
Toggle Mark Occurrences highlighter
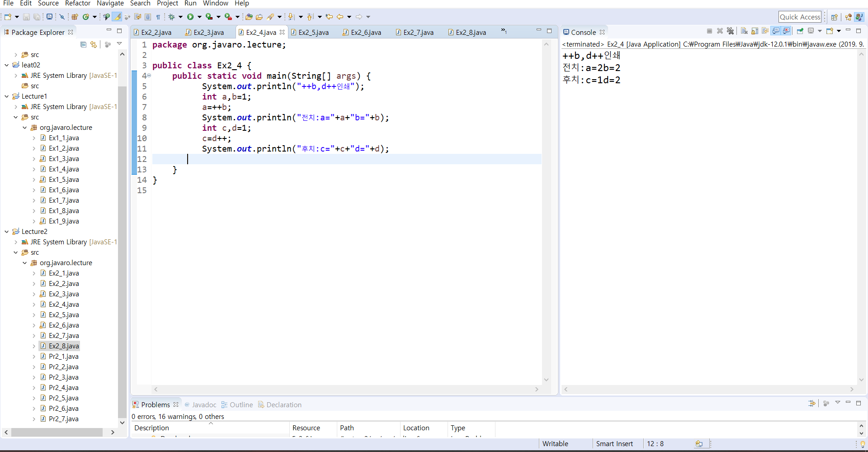(x=117, y=17)
